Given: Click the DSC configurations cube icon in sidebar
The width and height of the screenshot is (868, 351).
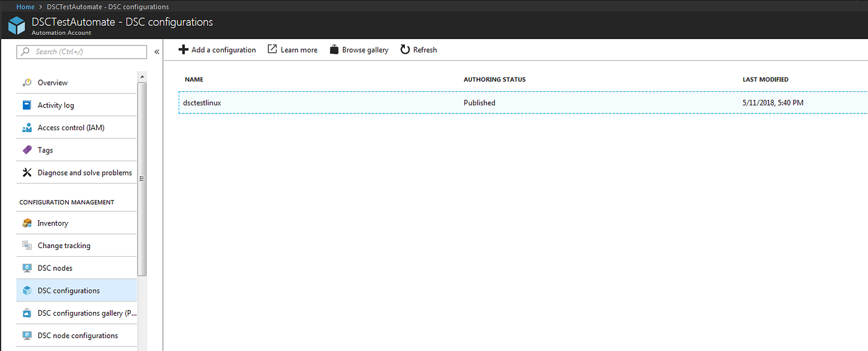Looking at the screenshot, I should 27,290.
